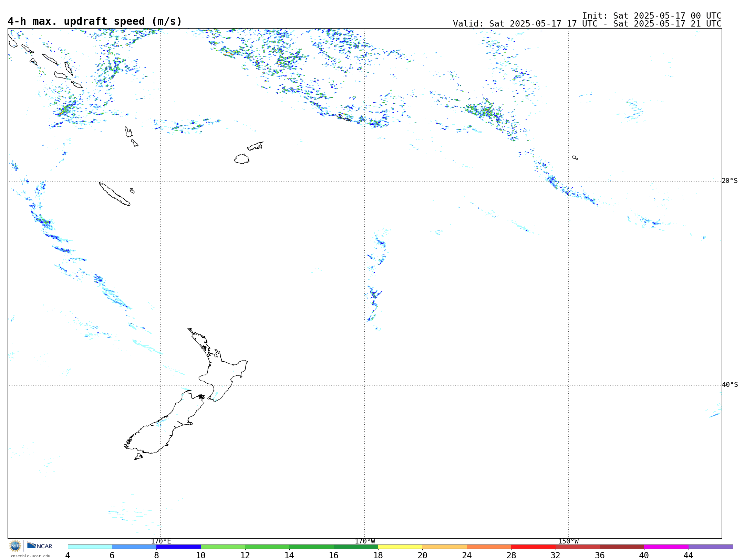The height and width of the screenshot is (560, 744).
Task: Click the 150°W longitude label
Action: tap(568, 541)
